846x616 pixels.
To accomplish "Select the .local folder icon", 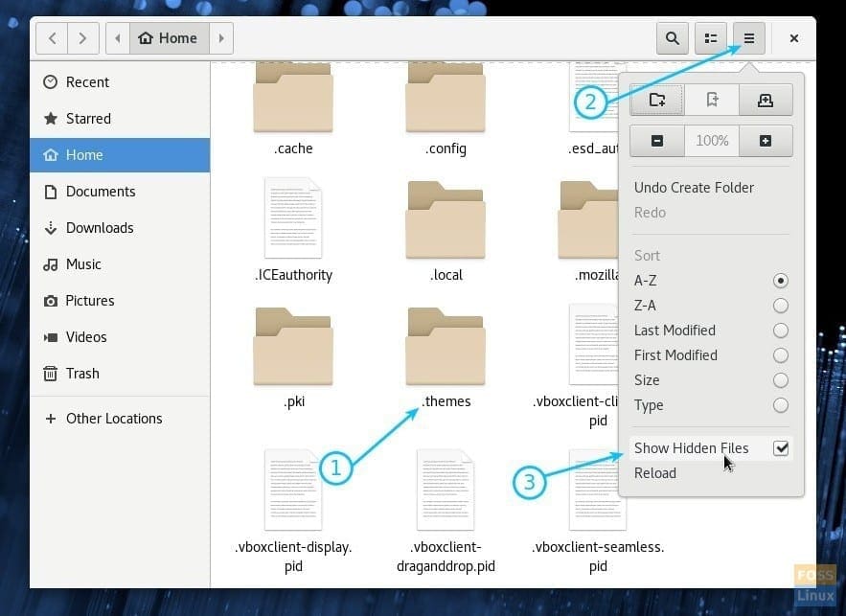I will point(446,220).
